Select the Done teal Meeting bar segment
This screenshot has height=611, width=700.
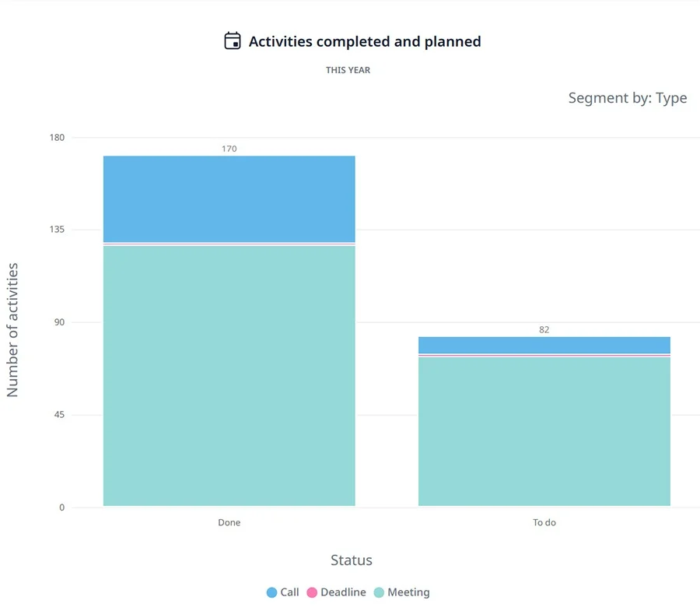(229, 376)
